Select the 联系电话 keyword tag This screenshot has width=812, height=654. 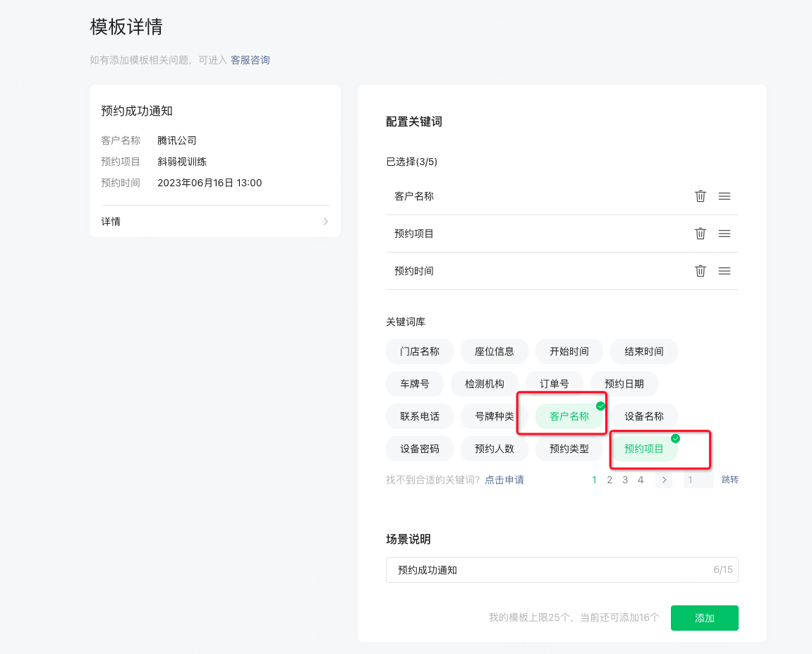(x=420, y=416)
